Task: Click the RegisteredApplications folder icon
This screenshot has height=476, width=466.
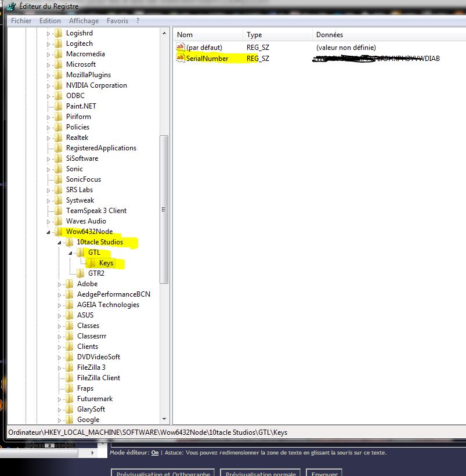Action: click(58, 148)
